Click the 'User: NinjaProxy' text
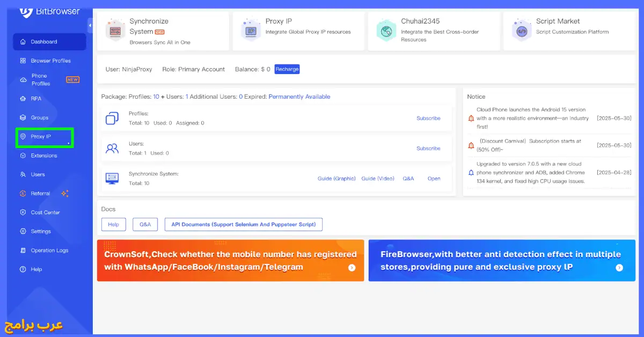644x337 pixels. pyautogui.click(x=129, y=69)
